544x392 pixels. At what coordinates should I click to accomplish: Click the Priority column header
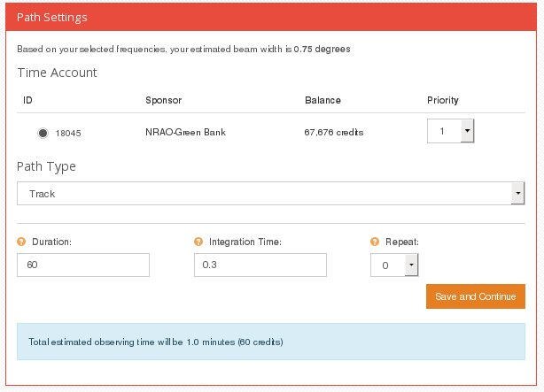tap(443, 101)
